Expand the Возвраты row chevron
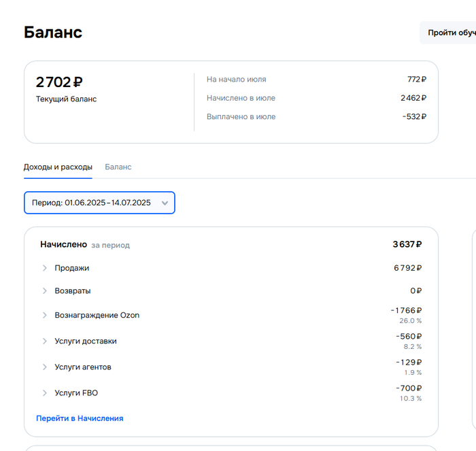This screenshot has width=476, height=451. 45,291
